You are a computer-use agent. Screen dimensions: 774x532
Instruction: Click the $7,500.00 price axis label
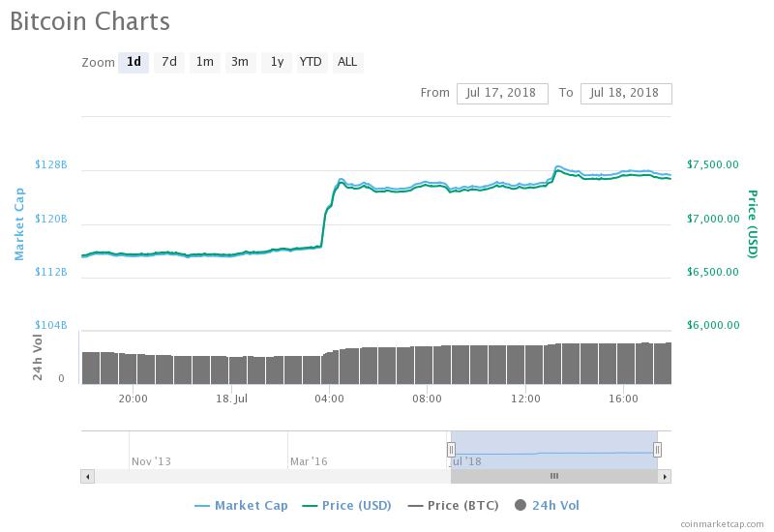pyautogui.click(x=713, y=164)
